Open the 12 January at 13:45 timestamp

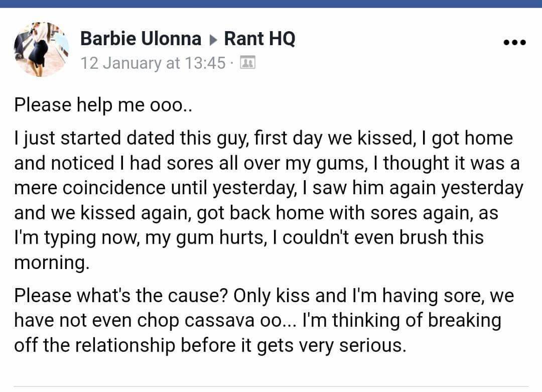153,63
